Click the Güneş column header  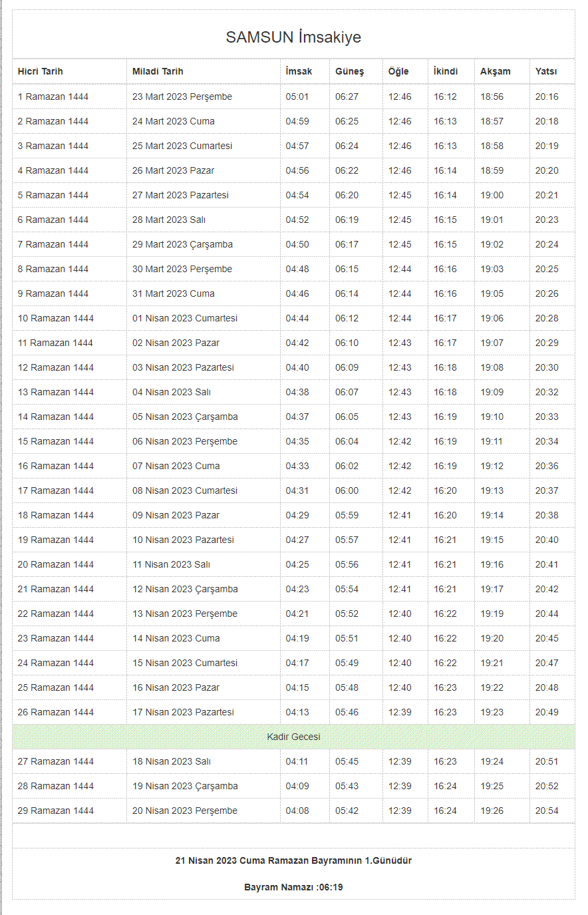[x=349, y=71]
